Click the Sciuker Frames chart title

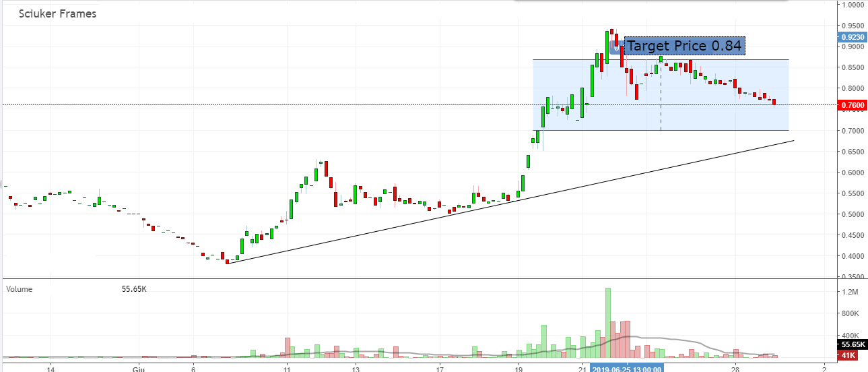(57, 14)
